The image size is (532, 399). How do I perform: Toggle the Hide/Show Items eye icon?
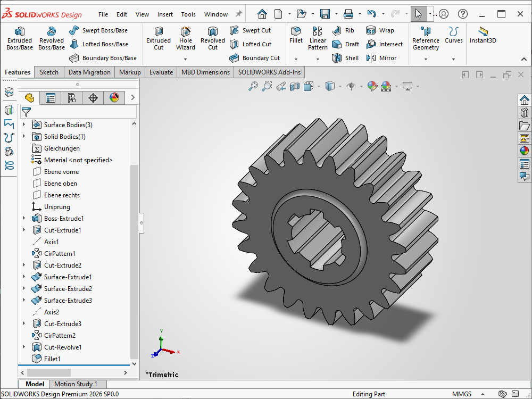(351, 86)
